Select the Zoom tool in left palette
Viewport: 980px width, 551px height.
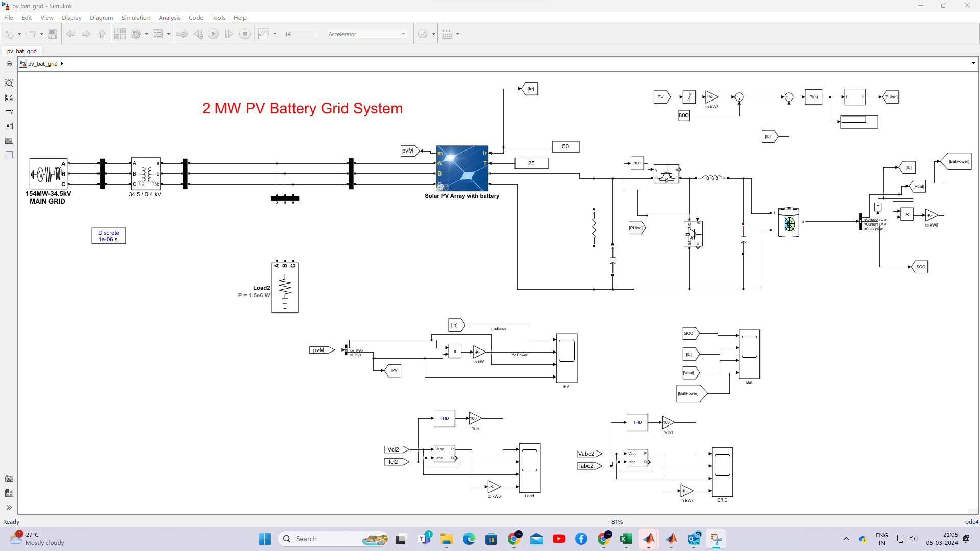pyautogui.click(x=9, y=83)
